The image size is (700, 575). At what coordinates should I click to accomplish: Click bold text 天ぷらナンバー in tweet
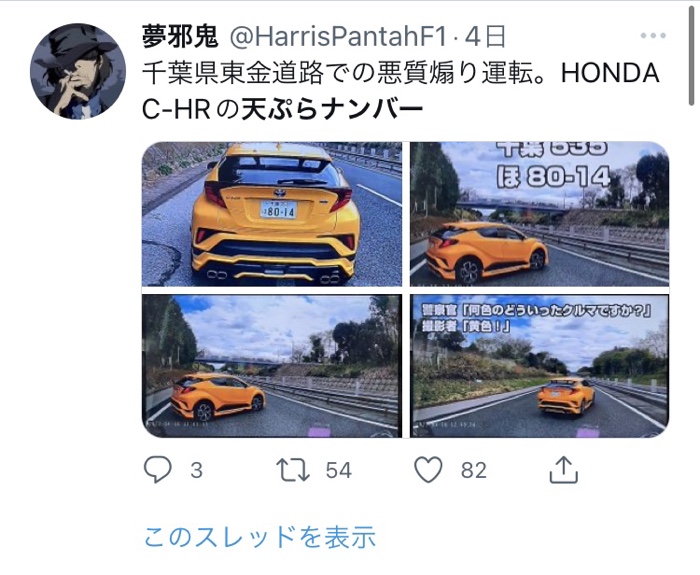click(x=332, y=110)
